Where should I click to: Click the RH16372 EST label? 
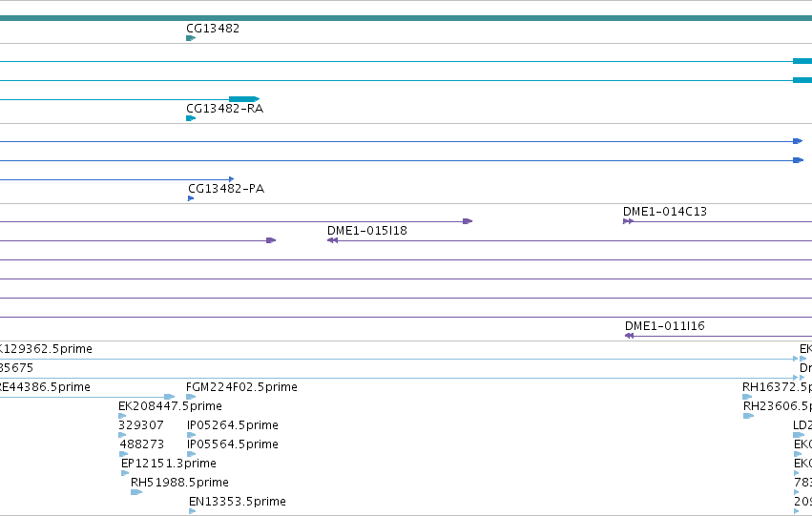(x=777, y=387)
